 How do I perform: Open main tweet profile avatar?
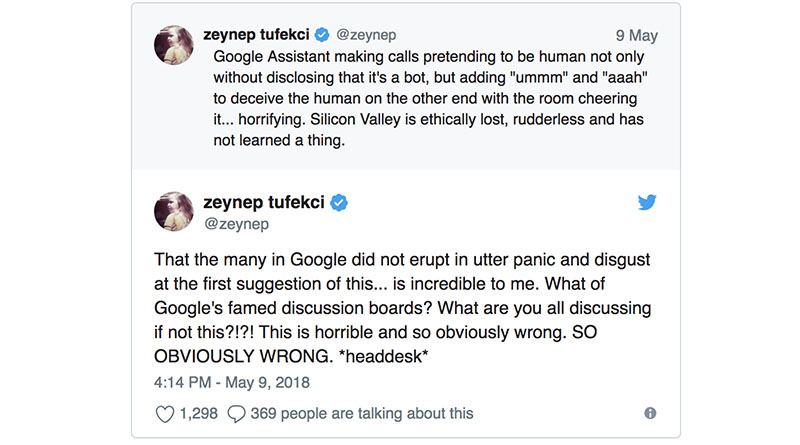click(x=174, y=212)
